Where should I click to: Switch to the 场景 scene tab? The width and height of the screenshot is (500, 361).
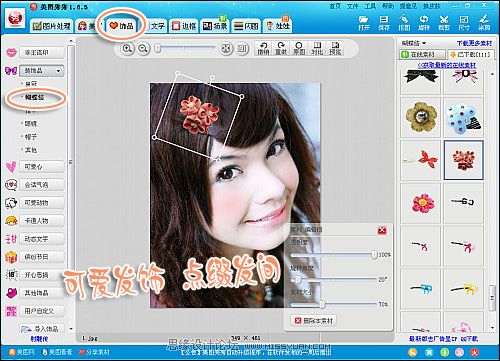pos(216,26)
